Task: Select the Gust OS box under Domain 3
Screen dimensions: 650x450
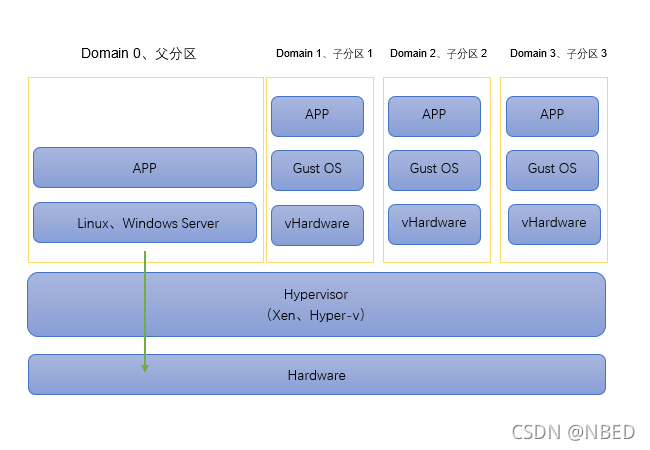Action: 553,170
